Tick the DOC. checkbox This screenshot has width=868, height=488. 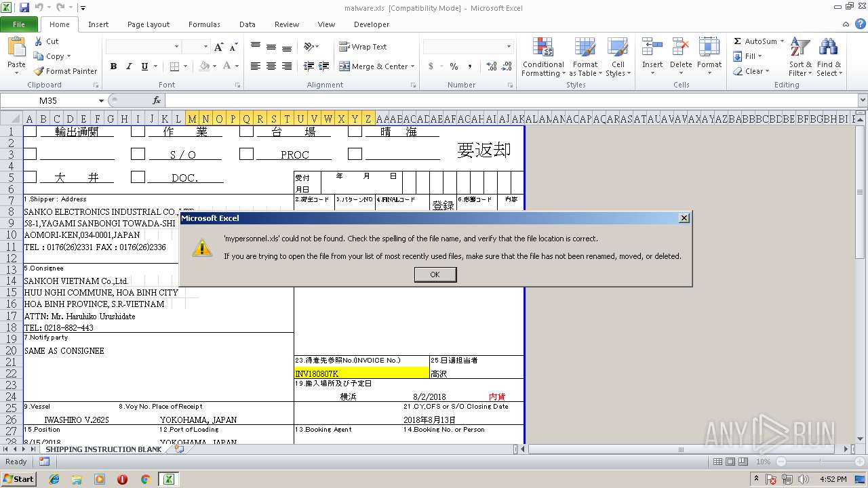pos(138,177)
